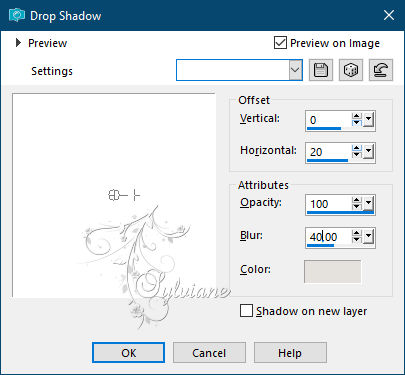The width and height of the screenshot is (405, 375).
Task: Toggle the Preview on Image checkbox
Action: click(280, 43)
